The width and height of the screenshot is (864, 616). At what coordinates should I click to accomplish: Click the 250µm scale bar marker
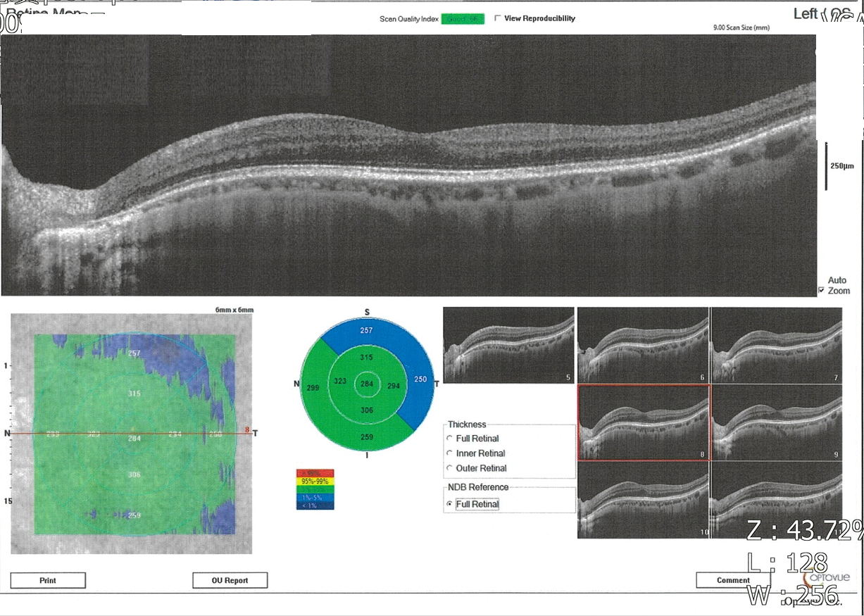point(827,166)
